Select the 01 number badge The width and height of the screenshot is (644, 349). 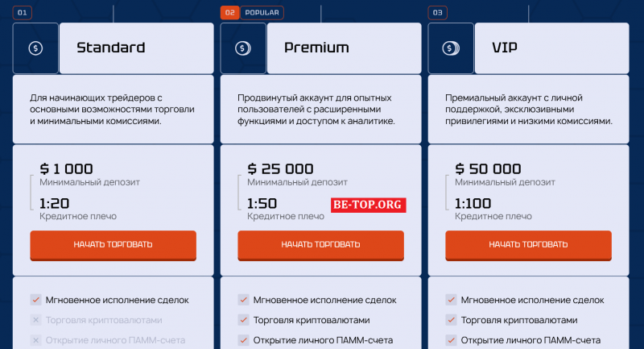(23, 13)
